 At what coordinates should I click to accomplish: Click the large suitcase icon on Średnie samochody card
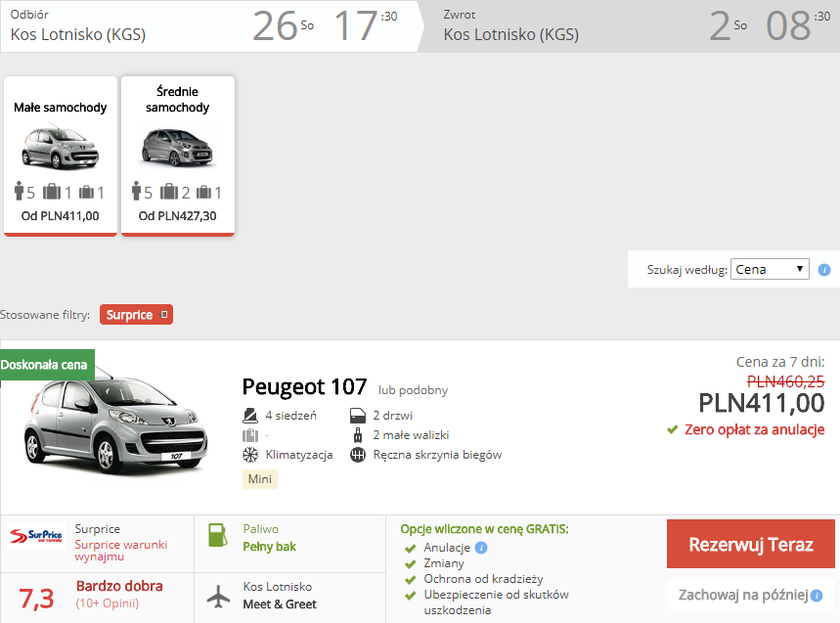(169, 192)
